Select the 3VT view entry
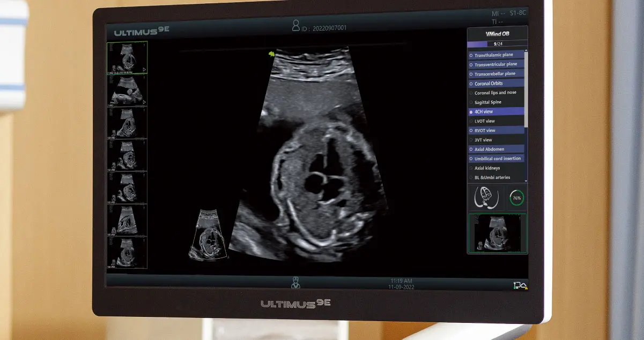Screen dimensions: 644x340 coord(496,140)
